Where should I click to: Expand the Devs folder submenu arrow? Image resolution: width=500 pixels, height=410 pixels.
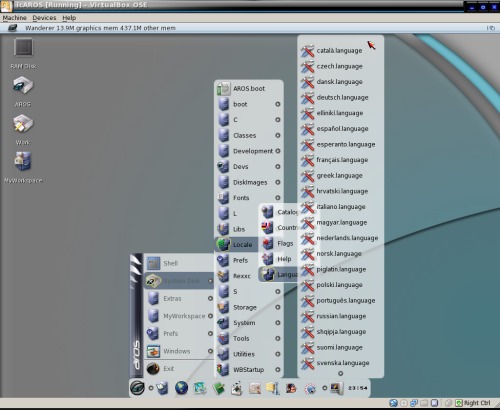click(x=278, y=167)
